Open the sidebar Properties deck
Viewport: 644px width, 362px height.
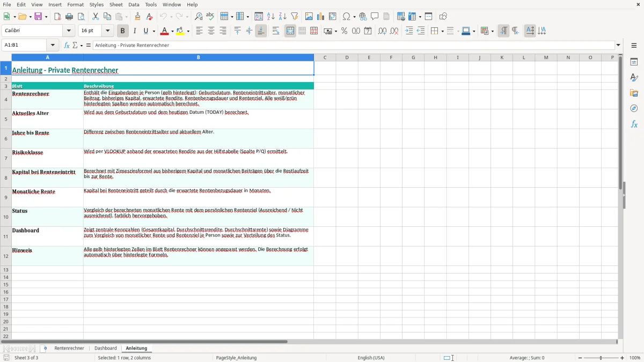click(634, 62)
